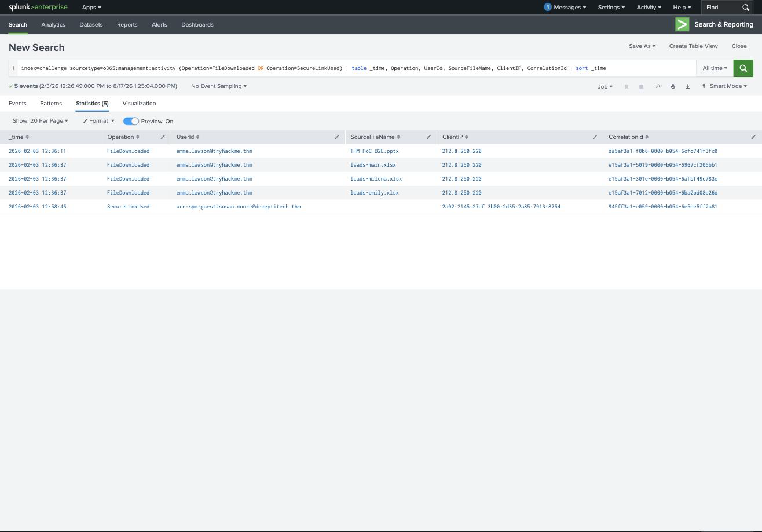Edit the UserId column format pencil
Image resolution: width=762 pixels, height=532 pixels.
[x=337, y=137]
